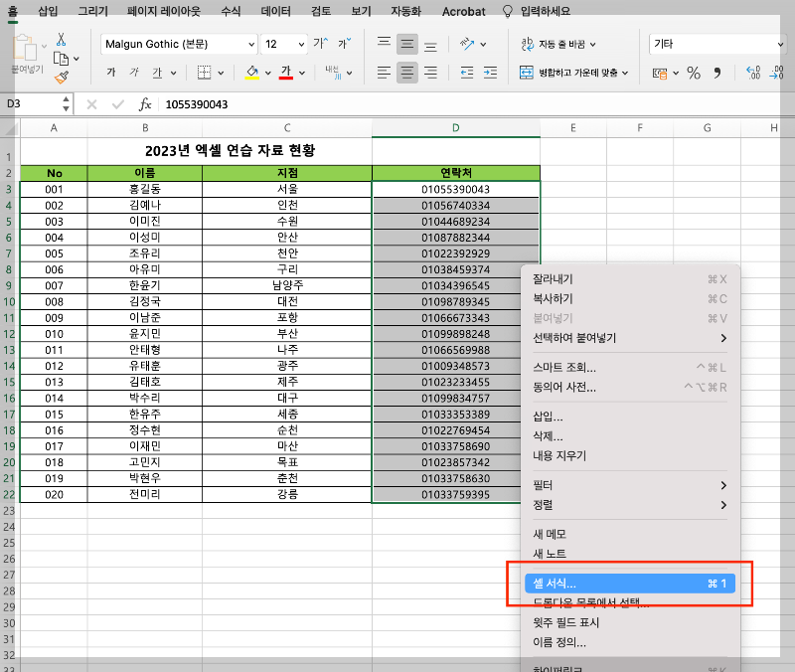This screenshot has width=795, height=672.
Task: Toggle underline formatting on selected cells
Action: click(x=157, y=72)
